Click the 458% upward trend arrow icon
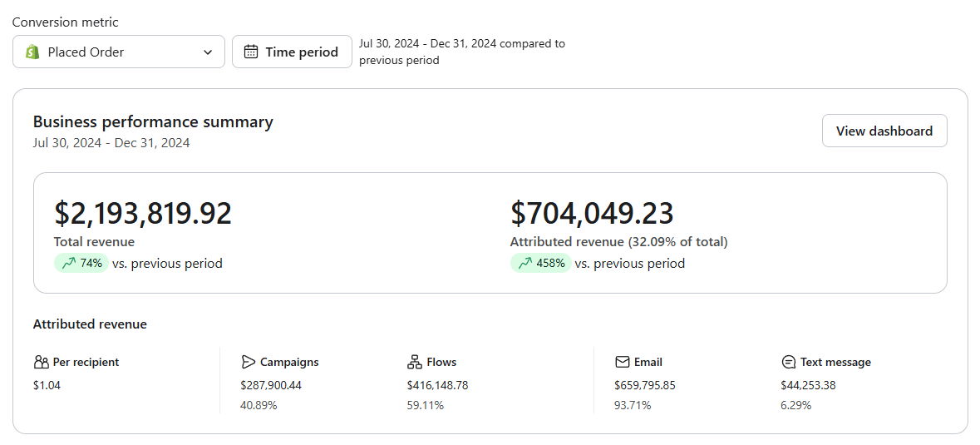Image resolution: width=980 pixels, height=445 pixels. (x=525, y=263)
